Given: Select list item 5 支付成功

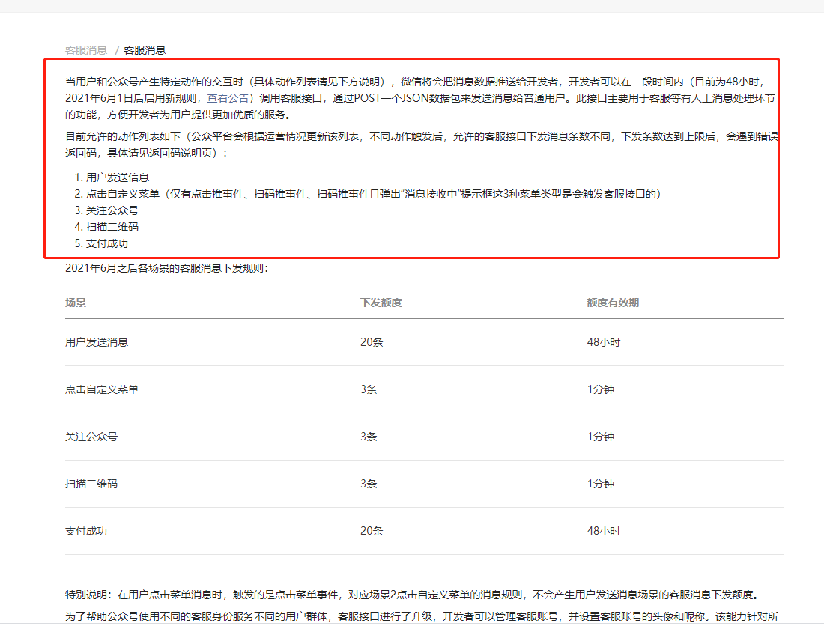Looking at the screenshot, I should click(x=107, y=243).
